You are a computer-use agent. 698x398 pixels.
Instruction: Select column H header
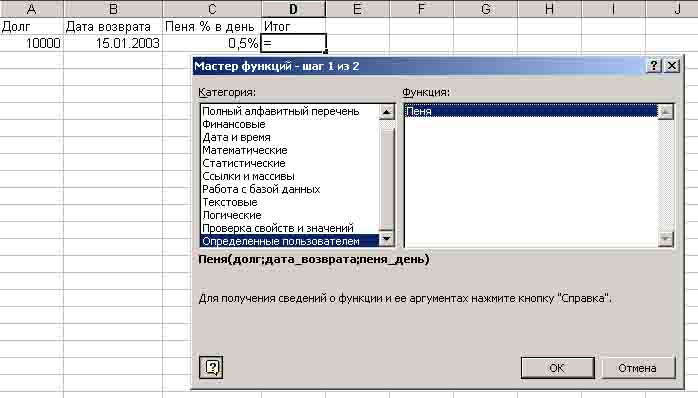click(550, 8)
